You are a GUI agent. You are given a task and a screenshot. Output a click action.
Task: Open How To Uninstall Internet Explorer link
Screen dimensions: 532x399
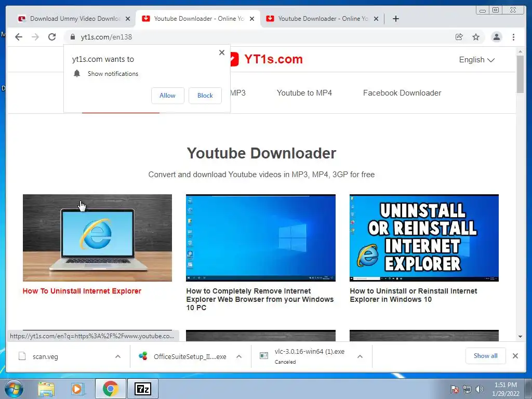[x=82, y=291]
